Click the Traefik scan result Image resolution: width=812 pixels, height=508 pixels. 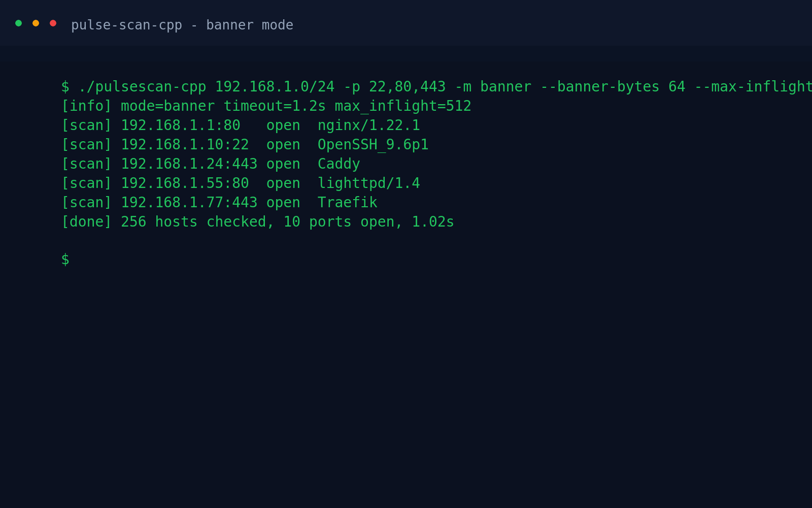347,202
